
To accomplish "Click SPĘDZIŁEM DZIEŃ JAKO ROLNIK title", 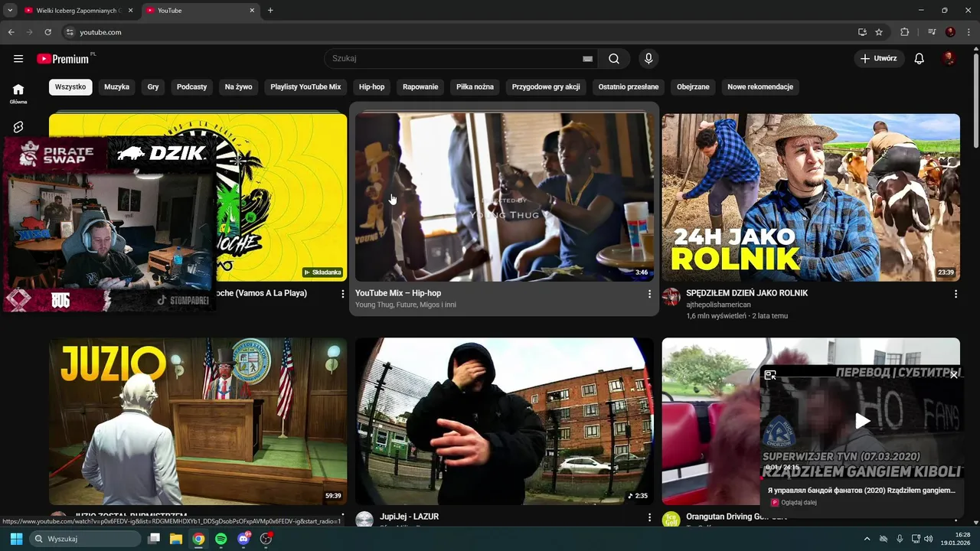I will pyautogui.click(x=747, y=293).
